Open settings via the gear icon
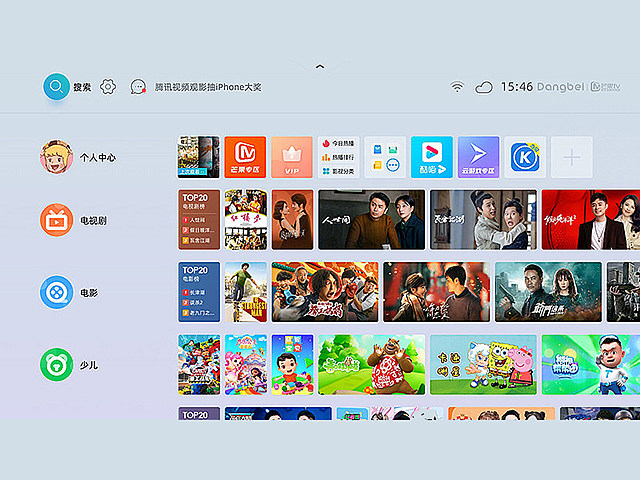The width and height of the screenshot is (640, 480). (108, 87)
